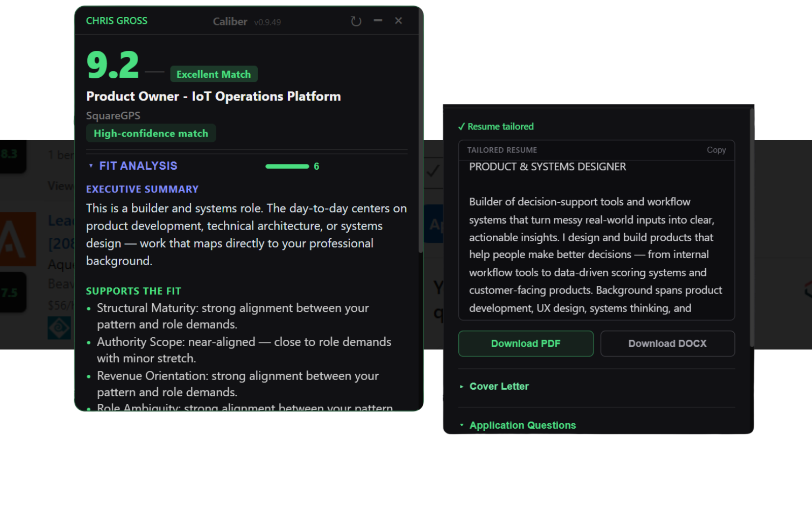Click the teal spiral diamond icon
Image resolution: width=812 pixels, height=508 pixels.
(59, 328)
